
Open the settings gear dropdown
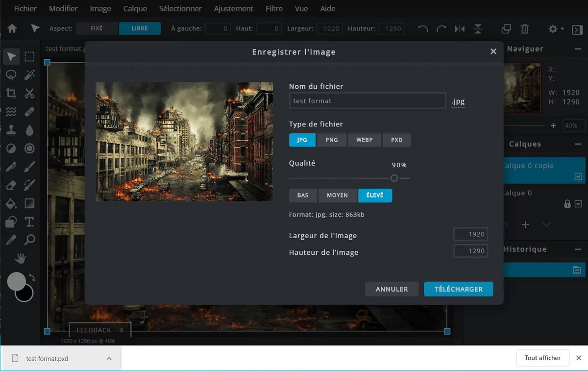556,29
